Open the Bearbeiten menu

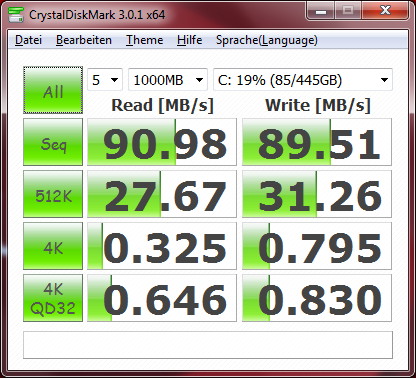point(84,40)
